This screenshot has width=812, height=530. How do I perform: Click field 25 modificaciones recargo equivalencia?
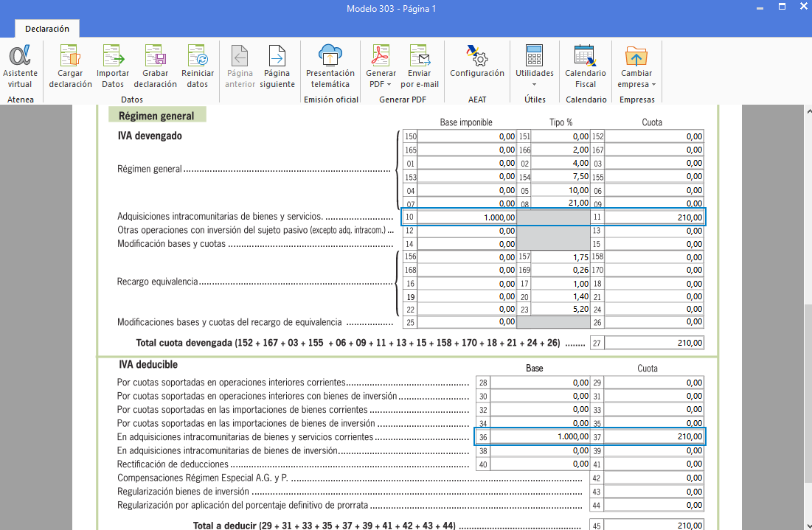(x=466, y=322)
